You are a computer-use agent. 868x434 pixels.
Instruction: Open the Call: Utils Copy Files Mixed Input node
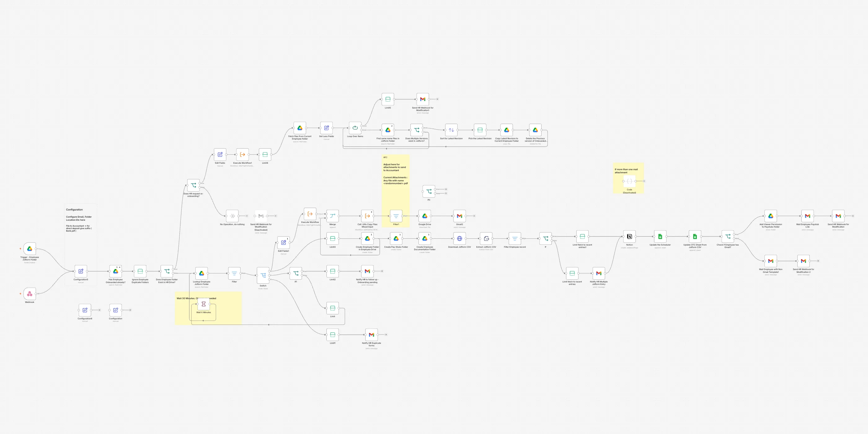pyautogui.click(x=368, y=216)
